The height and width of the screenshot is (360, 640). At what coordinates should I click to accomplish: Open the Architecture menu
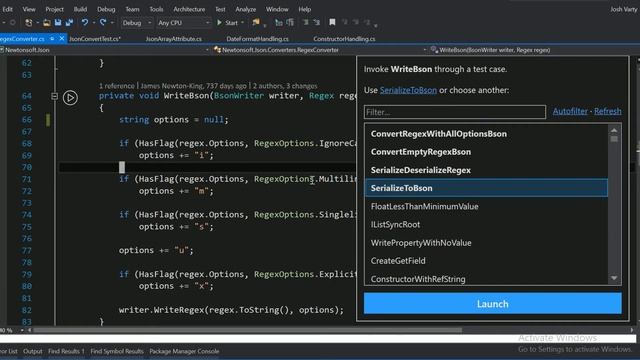(189, 9)
